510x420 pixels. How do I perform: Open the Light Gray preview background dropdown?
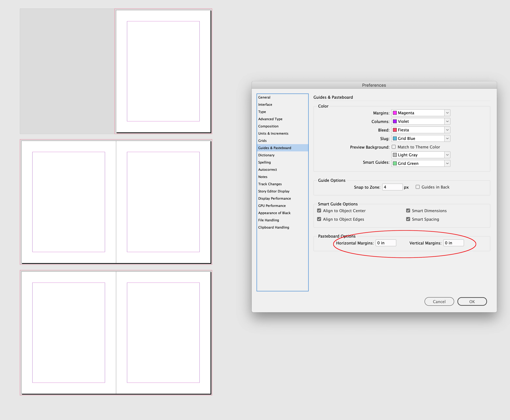pos(447,155)
